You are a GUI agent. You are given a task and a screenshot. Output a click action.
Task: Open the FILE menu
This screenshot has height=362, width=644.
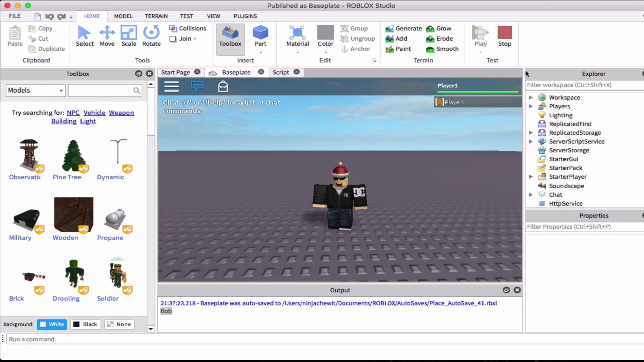coord(15,16)
